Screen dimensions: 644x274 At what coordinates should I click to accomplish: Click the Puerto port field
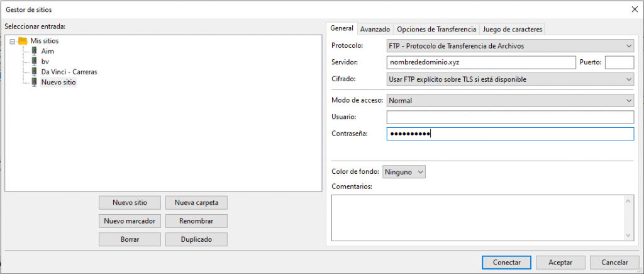pyautogui.click(x=619, y=62)
